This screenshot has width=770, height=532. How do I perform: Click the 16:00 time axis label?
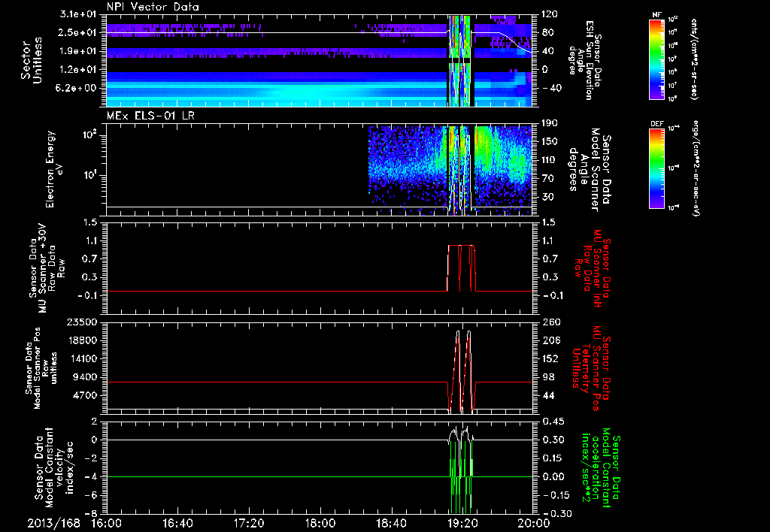106,523
